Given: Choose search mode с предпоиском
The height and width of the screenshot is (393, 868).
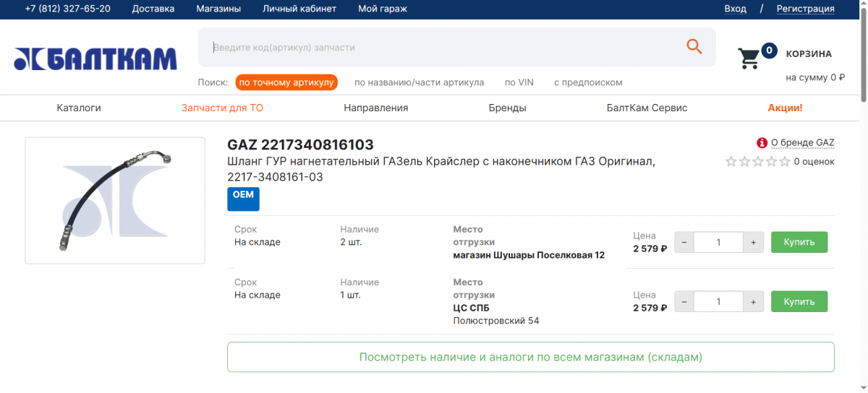Looking at the screenshot, I should click(588, 82).
